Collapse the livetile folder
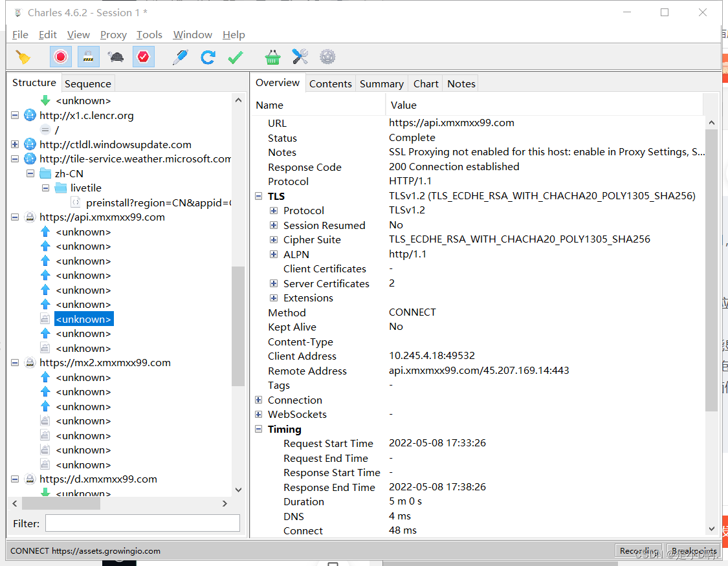Image resolution: width=728 pixels, height=566 pixels. click(x=45, y=188)
